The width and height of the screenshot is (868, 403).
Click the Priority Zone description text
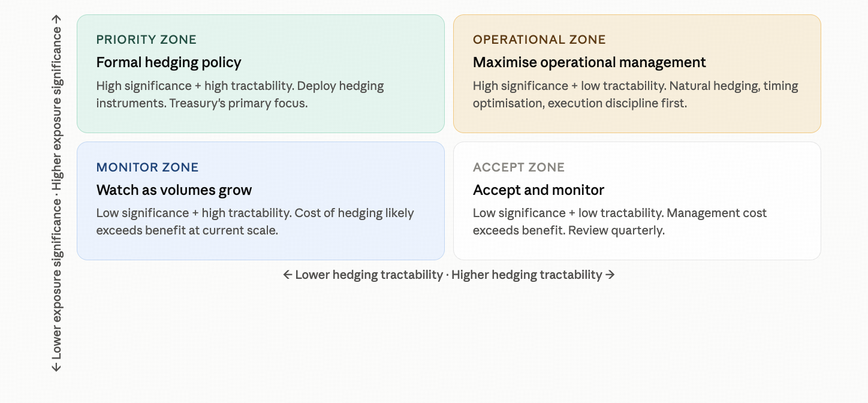(240, 94)
